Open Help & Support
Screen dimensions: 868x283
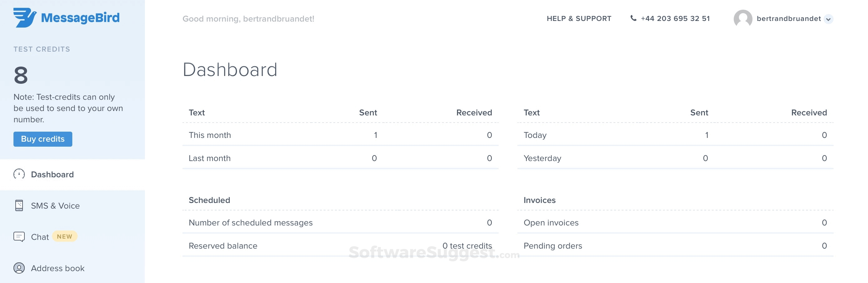(579, 18)
